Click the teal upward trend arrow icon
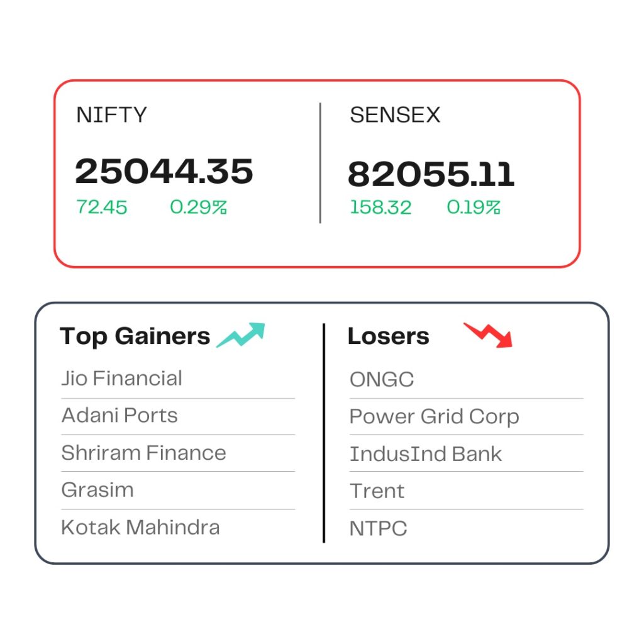Screen dimensions: 644x644 tap(241, 335)
